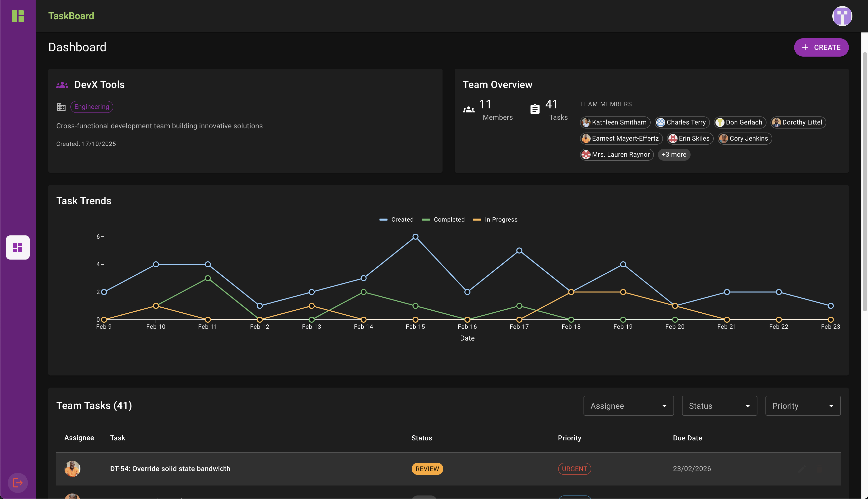Click the 'Dashboard' page heading
This screenshot has height=499, width=868.
[77, 47]
